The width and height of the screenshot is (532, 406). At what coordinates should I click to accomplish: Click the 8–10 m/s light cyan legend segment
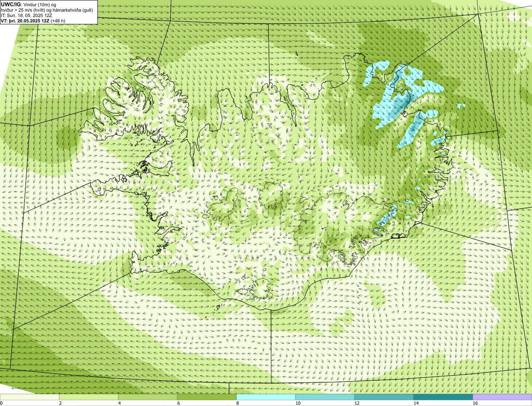coord(266,397)
